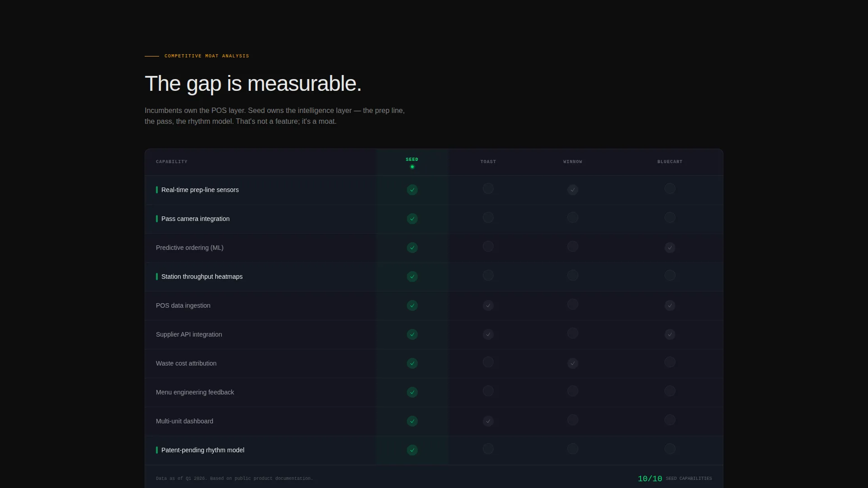This screenshot has width=868, height=488.
Task: Click Bluecart empty circle for Menu engineering feedback
Action: click(x=670, y=391)
